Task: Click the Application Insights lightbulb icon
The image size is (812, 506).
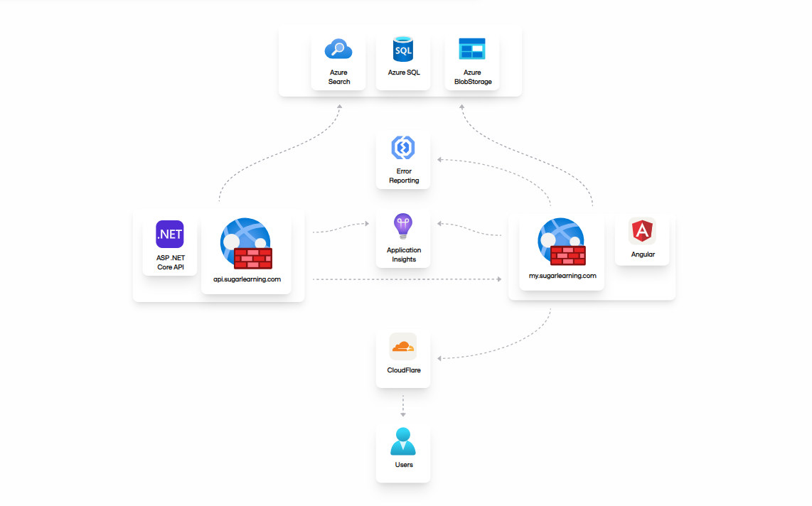Action: (x=403, y=227)
